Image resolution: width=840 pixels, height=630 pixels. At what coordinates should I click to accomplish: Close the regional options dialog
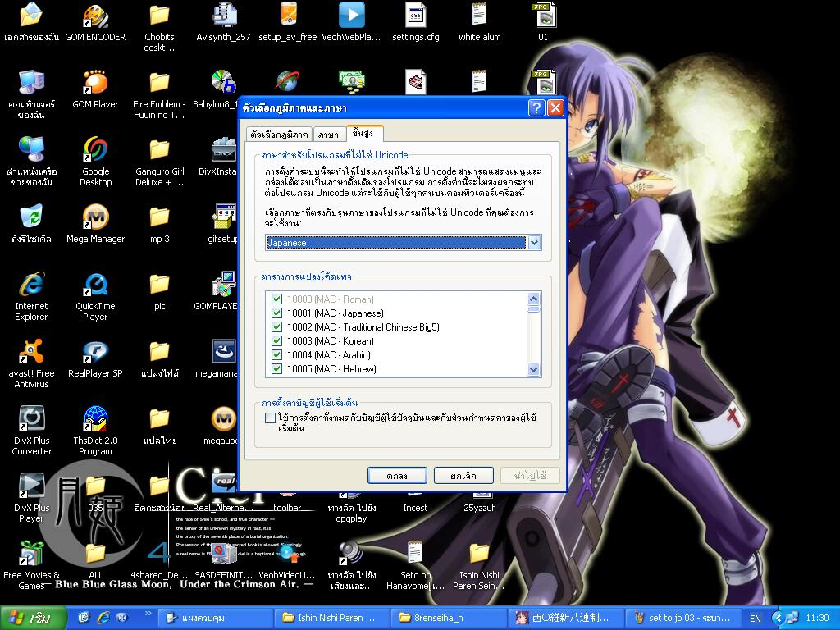click(555, 108)
